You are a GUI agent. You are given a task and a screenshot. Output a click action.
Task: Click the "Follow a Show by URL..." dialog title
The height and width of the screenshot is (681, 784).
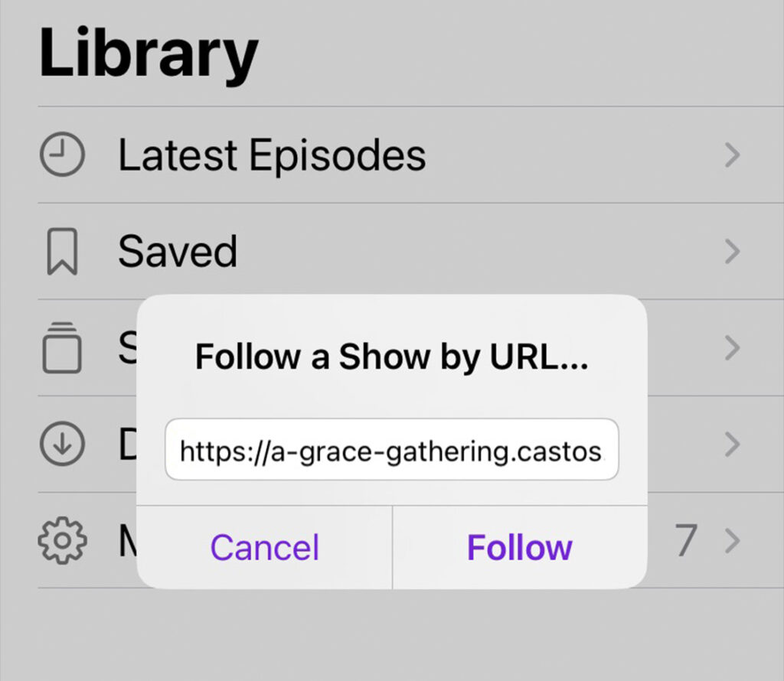[391, 357]
